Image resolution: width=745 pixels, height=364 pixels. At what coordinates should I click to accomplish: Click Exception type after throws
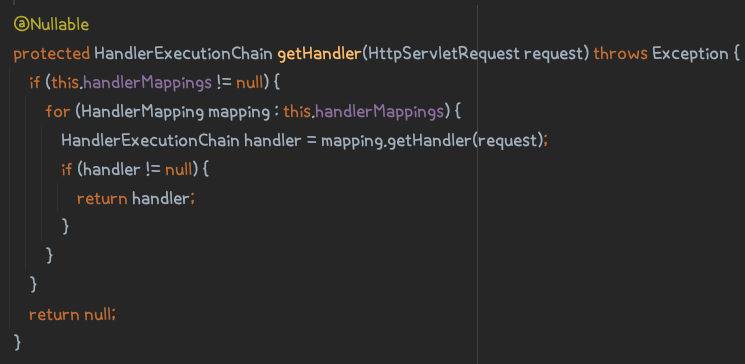click(x=690, y=54)
